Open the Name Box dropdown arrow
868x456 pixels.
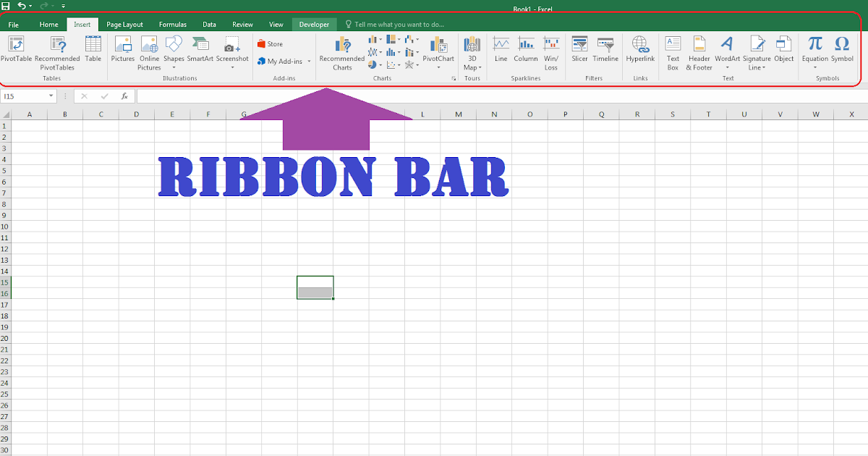pyautogui.click(x=51, y=95)
